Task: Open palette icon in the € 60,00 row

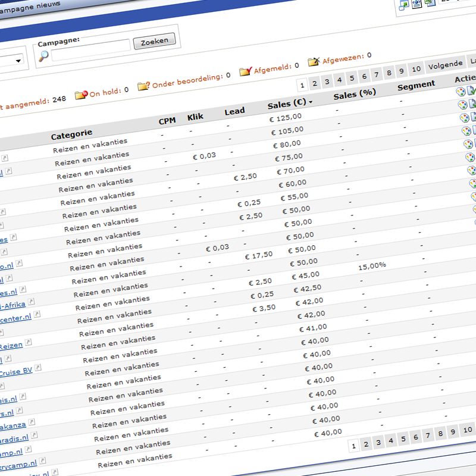Action: click(470, 157)
